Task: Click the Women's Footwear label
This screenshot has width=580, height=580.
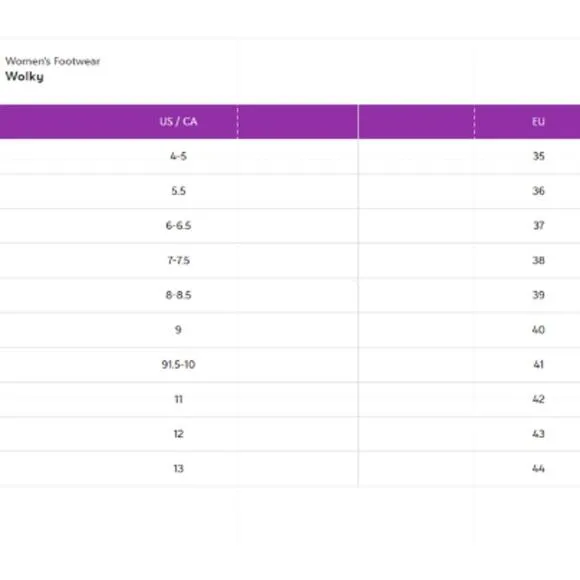Action: click(53, 61)
